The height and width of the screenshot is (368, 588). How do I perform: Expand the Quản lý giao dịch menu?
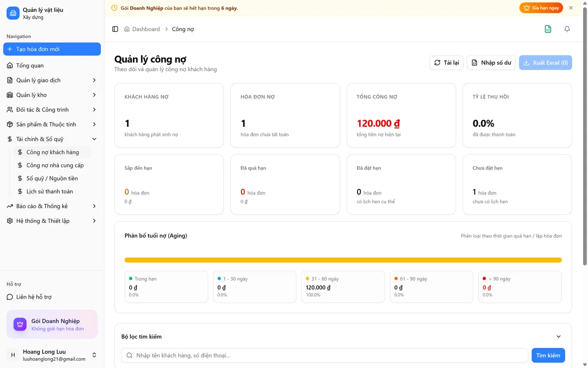[52, 80]
